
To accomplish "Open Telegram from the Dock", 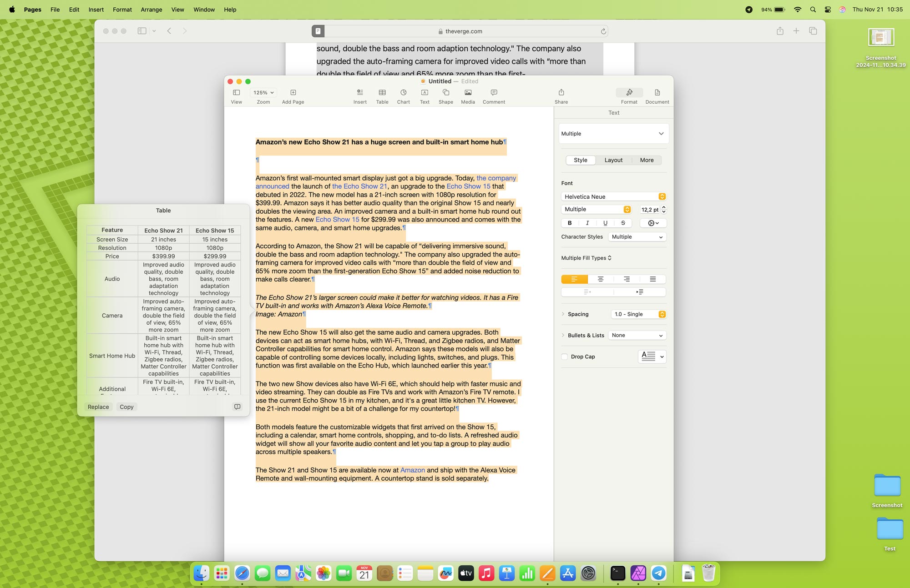I will pyautogui.click(x=659, y=573).
